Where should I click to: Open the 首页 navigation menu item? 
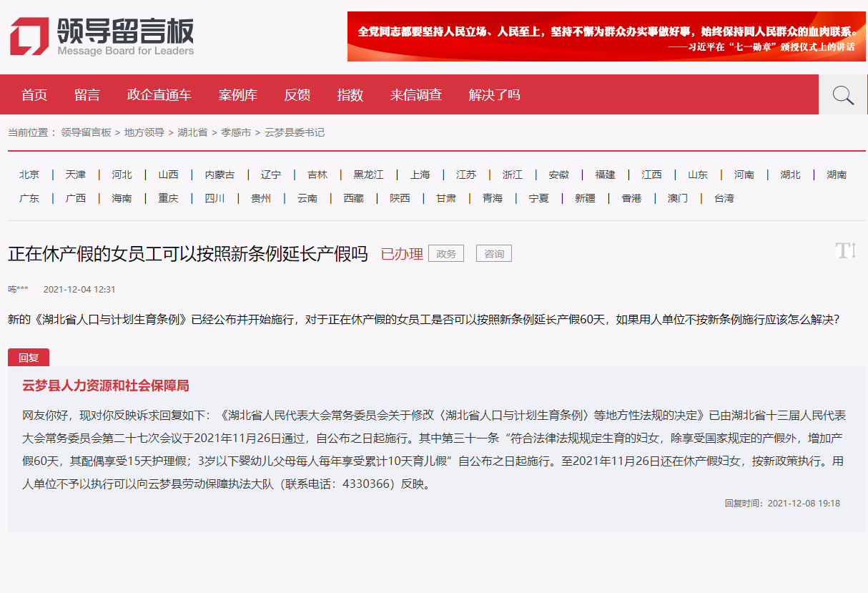[34, 95]
